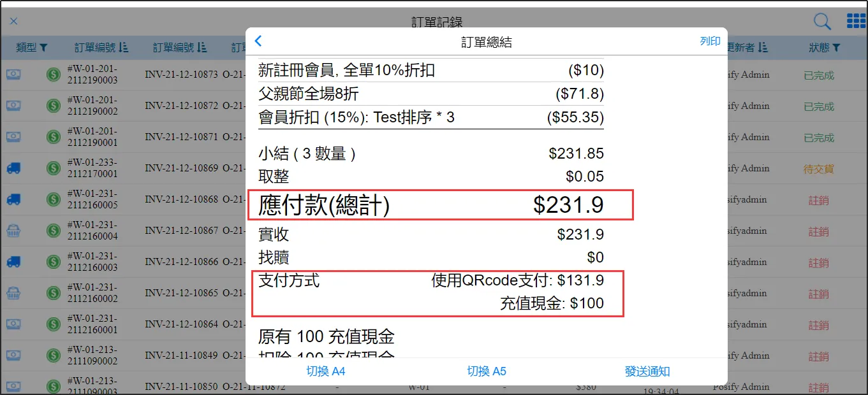Click the 發送通知 button

click(647, 371)
